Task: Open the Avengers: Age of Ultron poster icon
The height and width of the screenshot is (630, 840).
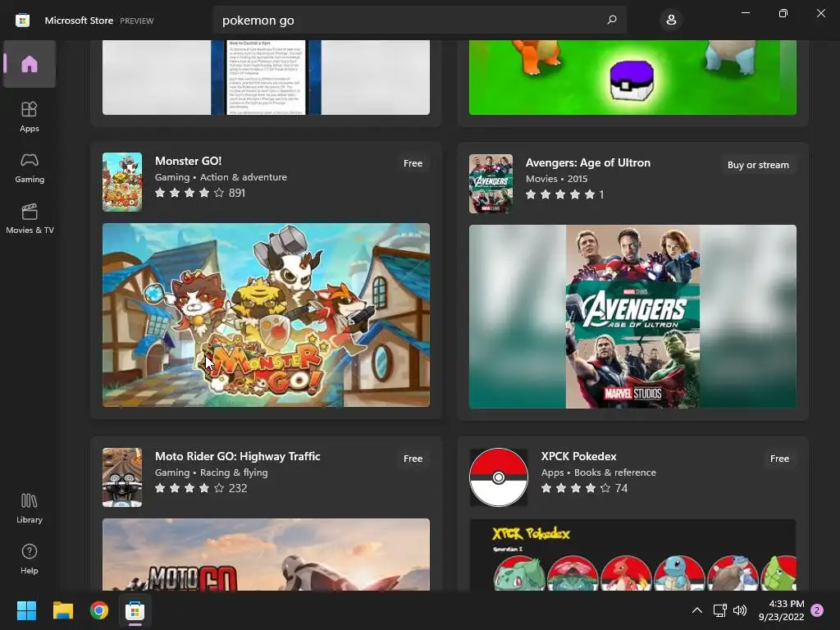Action: [x=491, y=184]
